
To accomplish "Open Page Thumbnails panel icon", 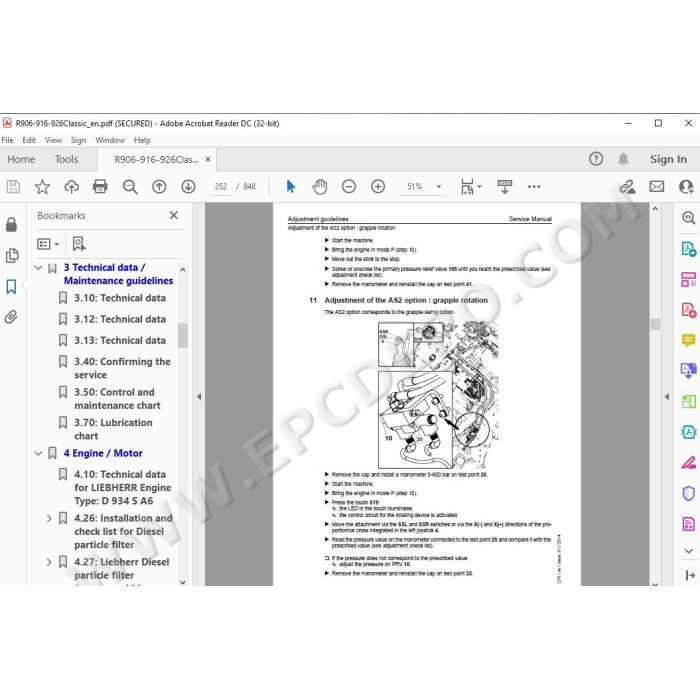I will [x=12, y=255].
